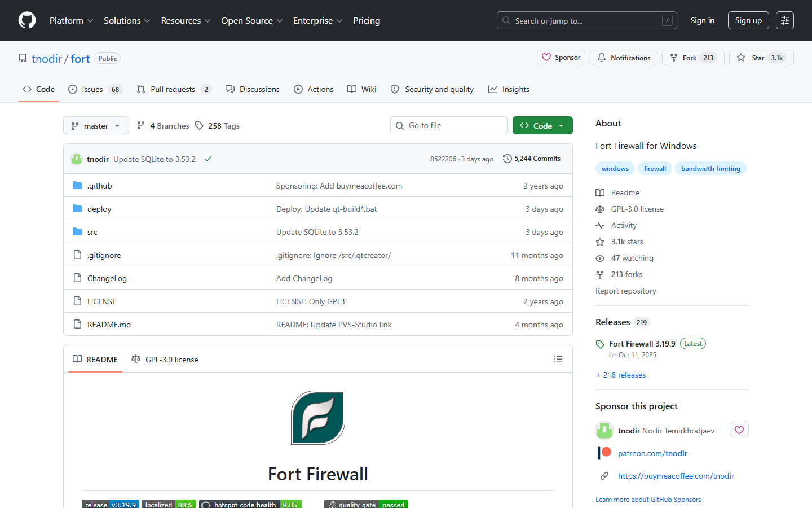View the 4 Branches link
Screen dimensions: 812x508
click(x=163, y=125)
